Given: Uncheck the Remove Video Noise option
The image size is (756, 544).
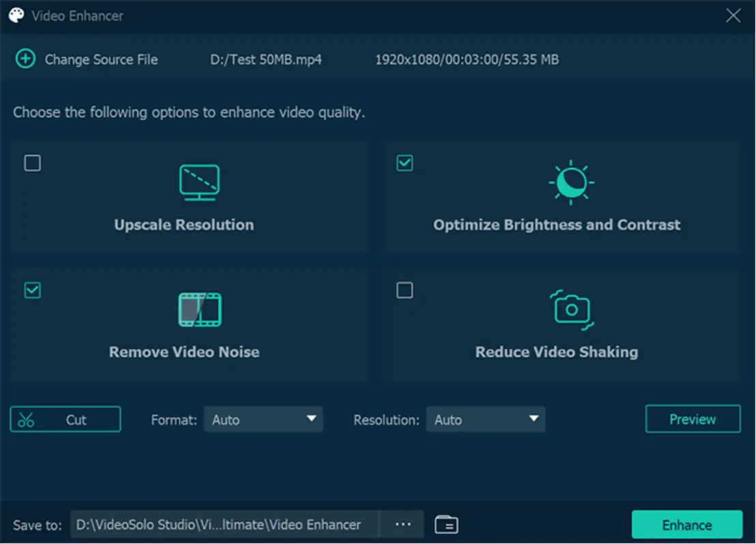Looking at the screenshot, I should 32,290.
